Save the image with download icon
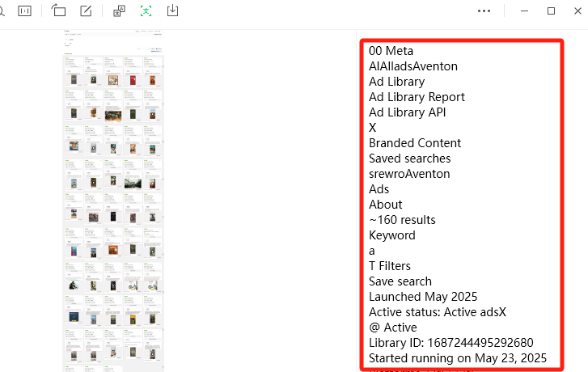 click(x=172, y=11)
